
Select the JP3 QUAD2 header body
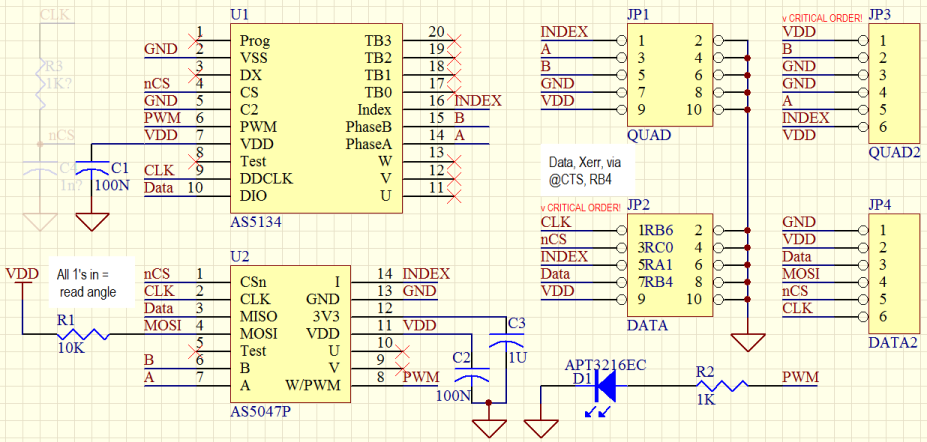(x=894, y=83)
